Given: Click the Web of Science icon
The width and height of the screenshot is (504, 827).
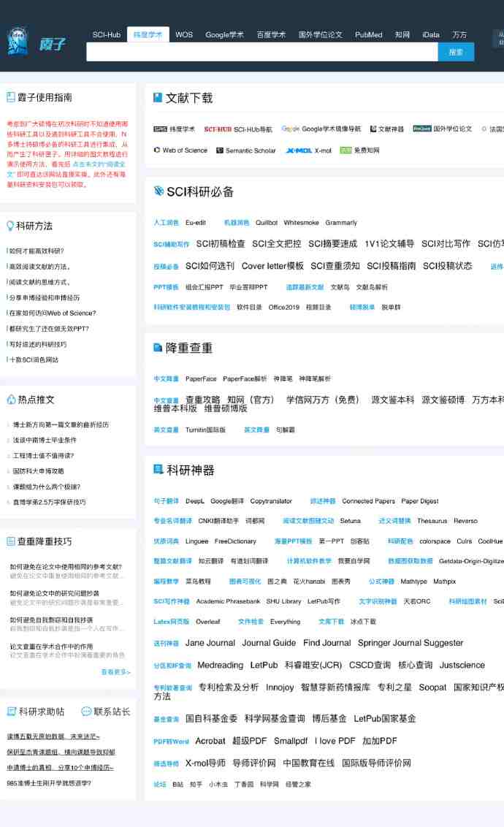Looking at the screenshot, I should tap(157, 150).
